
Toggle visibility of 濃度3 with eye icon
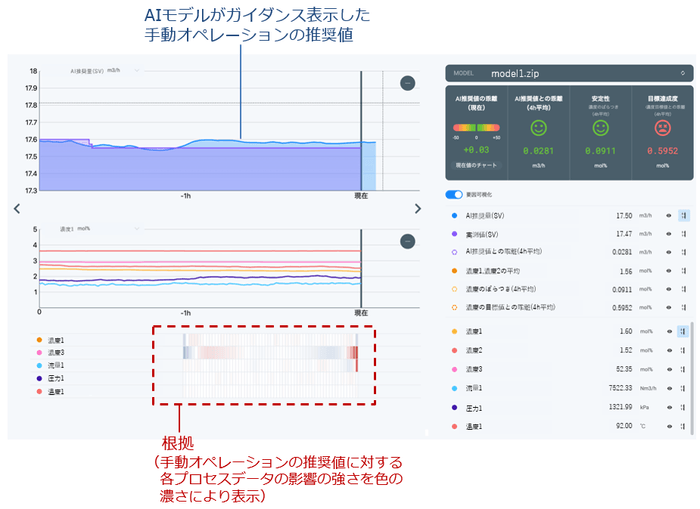pyautogui.click(x=669, y=369)
